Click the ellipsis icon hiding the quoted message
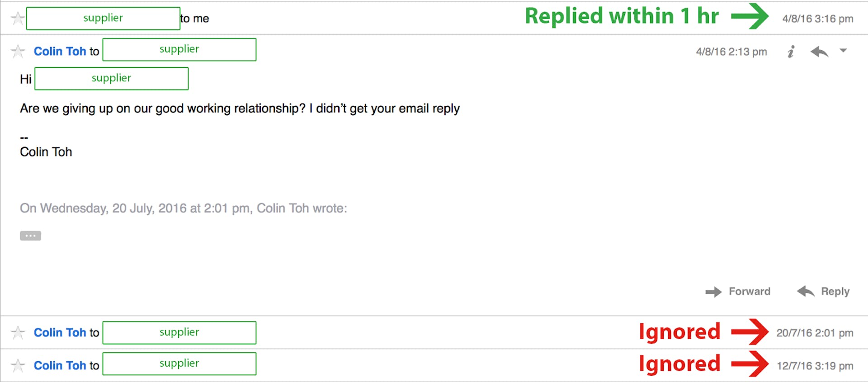Screen dimensions: 868x382 coord(30,235)
